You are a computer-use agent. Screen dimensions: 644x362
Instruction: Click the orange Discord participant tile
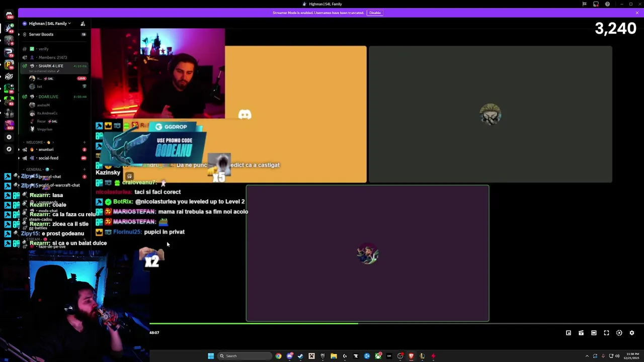click(296, 114)
